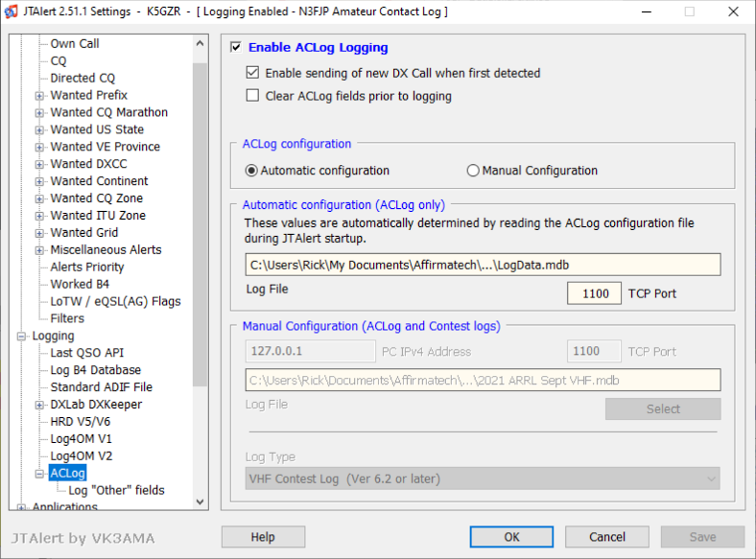Expand the DXLab DXKeeper node

click(39, 406)
